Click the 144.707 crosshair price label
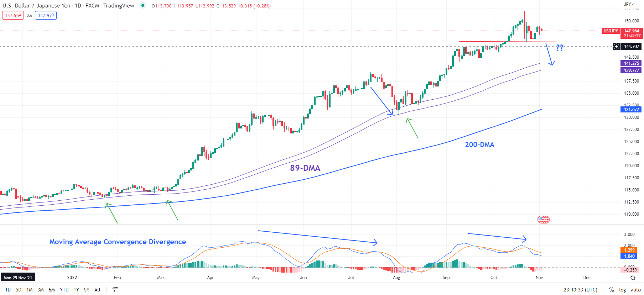Image resolution: width=644 pixels, height=295 pixels. pyautogui.click(x=631, y=47)
